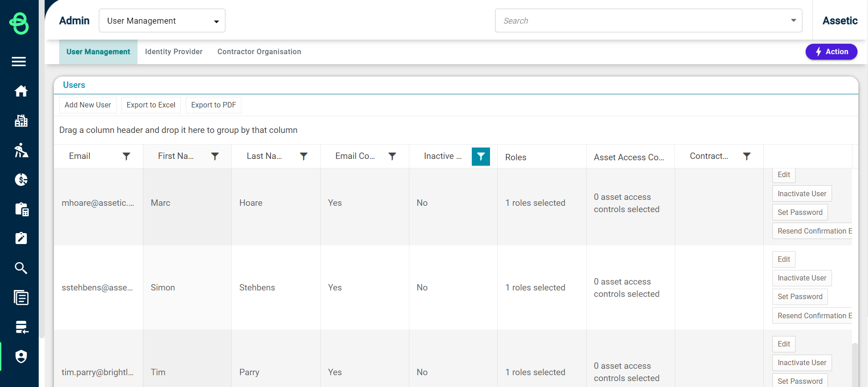Resend Confirmation Email for Simon Stehbens
This screenshot has height=387, width=868.
pos(812,316)
